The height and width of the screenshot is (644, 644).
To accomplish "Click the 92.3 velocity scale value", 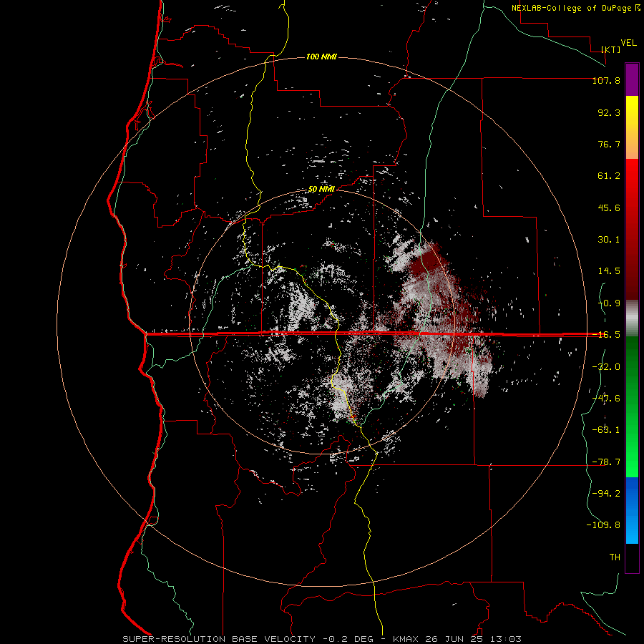I will [609, 112].
